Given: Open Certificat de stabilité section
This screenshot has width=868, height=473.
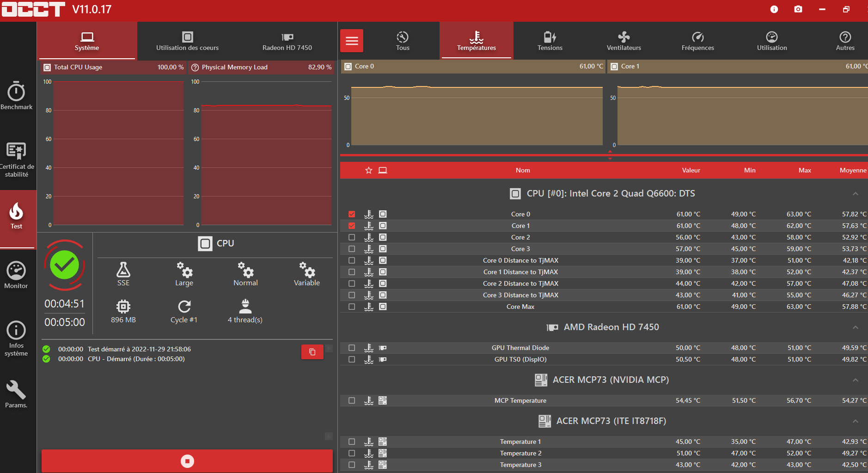Looking at the screenshot, I should coord(17,160).
